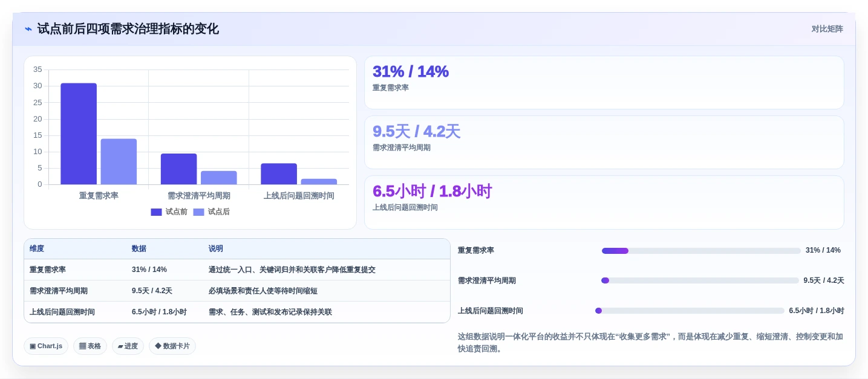Click the 需求澄清平均周期 label in the second card

point(402,147)
